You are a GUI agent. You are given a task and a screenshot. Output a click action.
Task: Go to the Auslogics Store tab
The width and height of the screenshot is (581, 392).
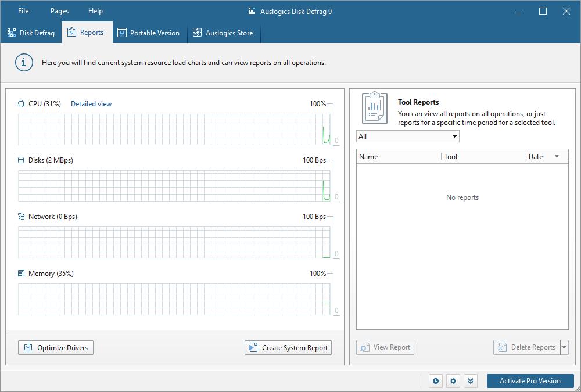click(x=223, y=33)
